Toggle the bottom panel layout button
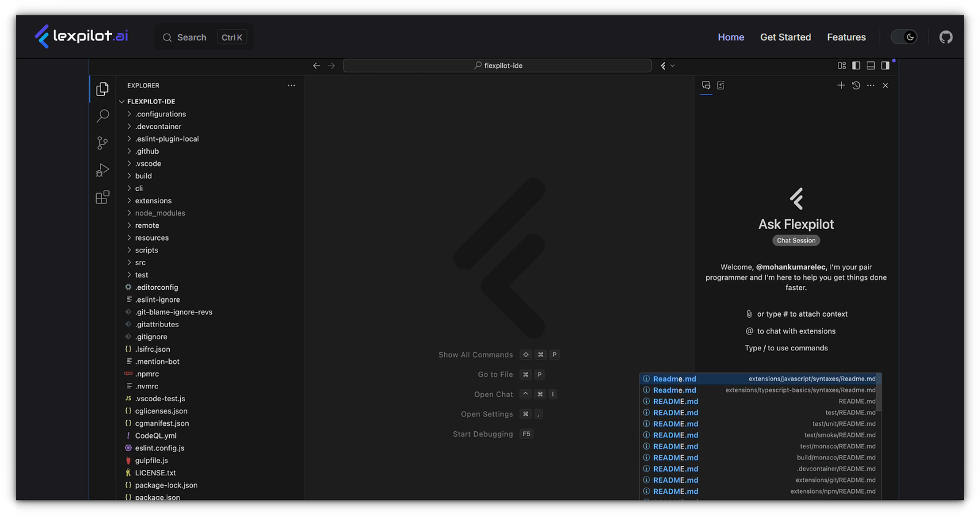Viewport: 980px width, 517px height. coord(870,66)
